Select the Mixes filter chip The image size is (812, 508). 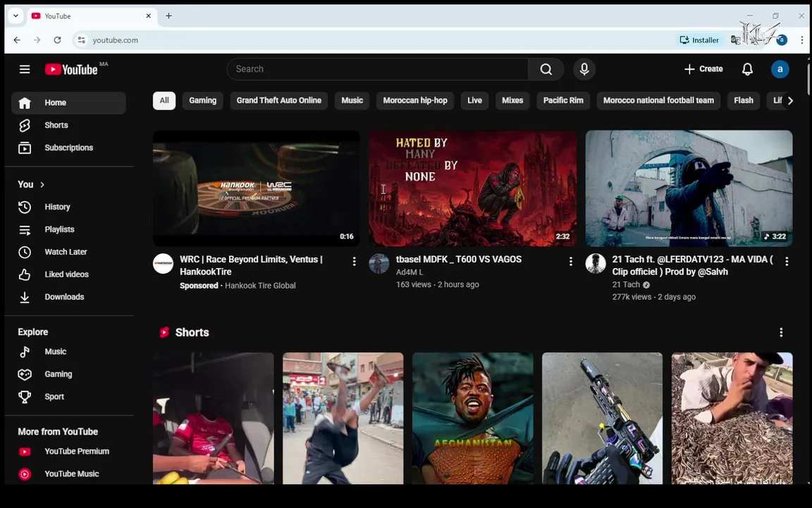pyautogui.click(x=512, y=101)
